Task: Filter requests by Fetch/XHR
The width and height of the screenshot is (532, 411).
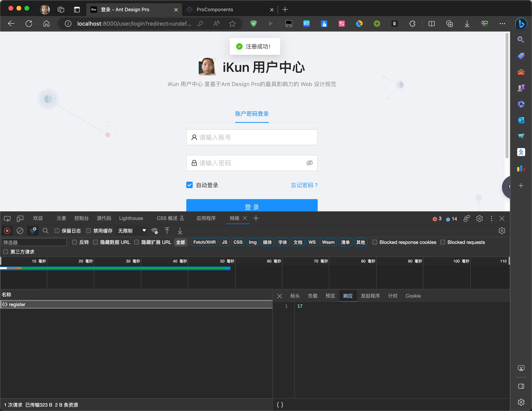Action: click(204, 242)
